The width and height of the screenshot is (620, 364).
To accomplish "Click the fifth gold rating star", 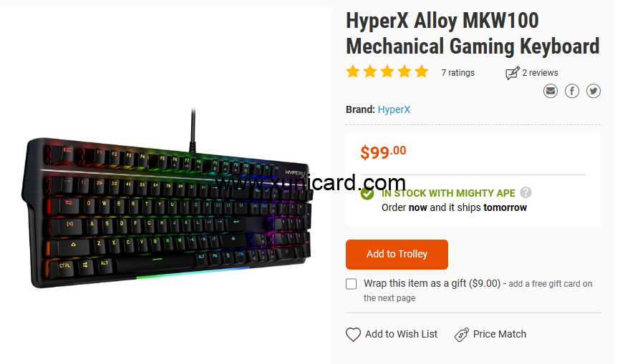I will pos(422,72).
